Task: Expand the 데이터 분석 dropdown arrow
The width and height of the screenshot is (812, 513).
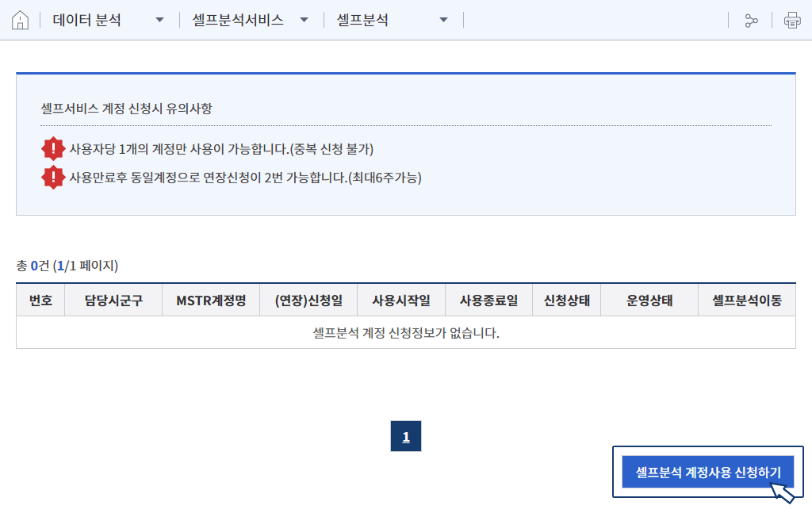Action: (160, 21)
